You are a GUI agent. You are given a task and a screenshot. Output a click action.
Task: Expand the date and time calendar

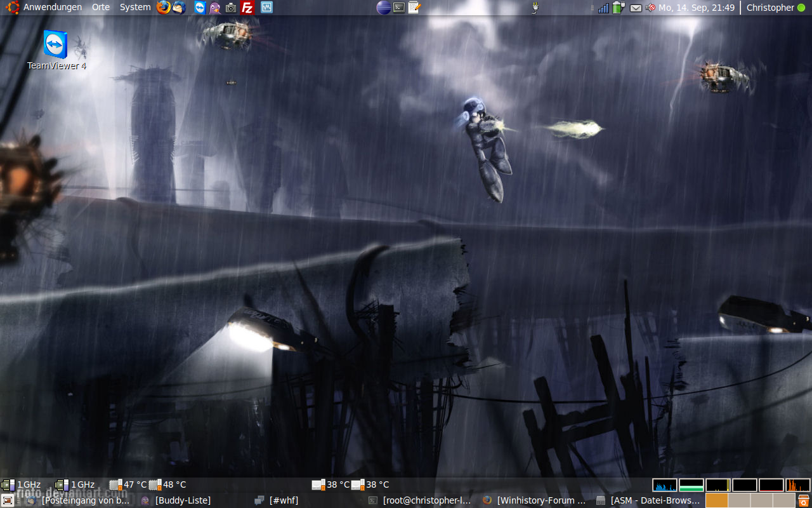pyautogui.click(x=697, y=8)
